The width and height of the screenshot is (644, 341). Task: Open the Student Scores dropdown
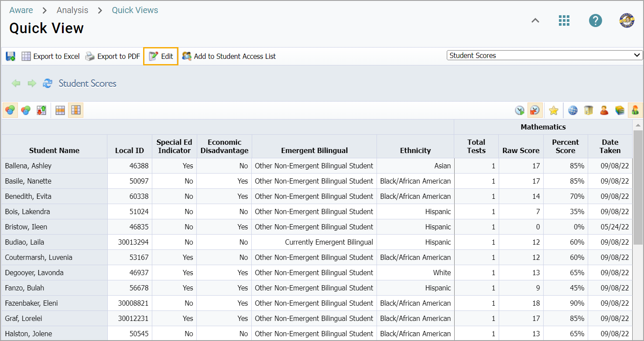[544, 55]
